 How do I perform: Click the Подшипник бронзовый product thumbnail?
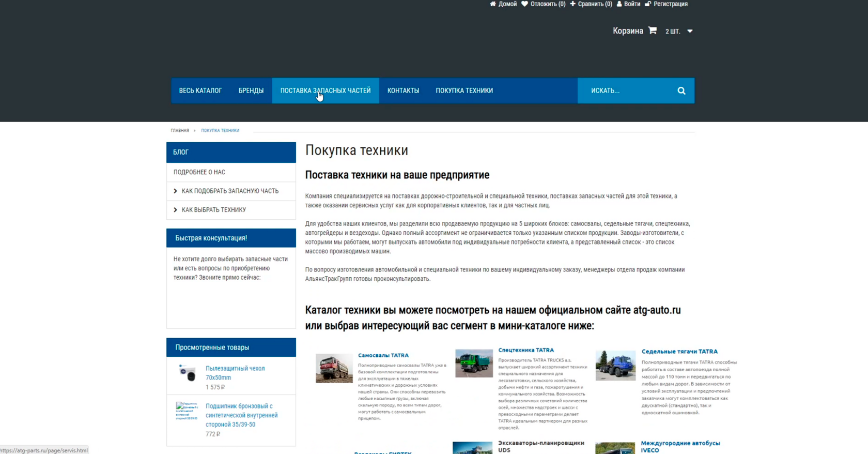click(x=187, y=411)
